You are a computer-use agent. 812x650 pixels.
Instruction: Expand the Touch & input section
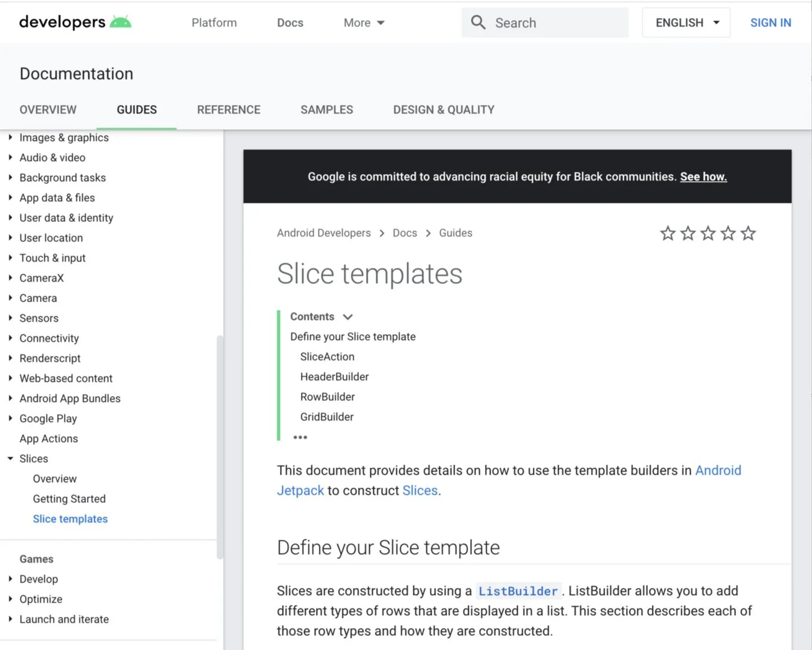click(10, 258)
